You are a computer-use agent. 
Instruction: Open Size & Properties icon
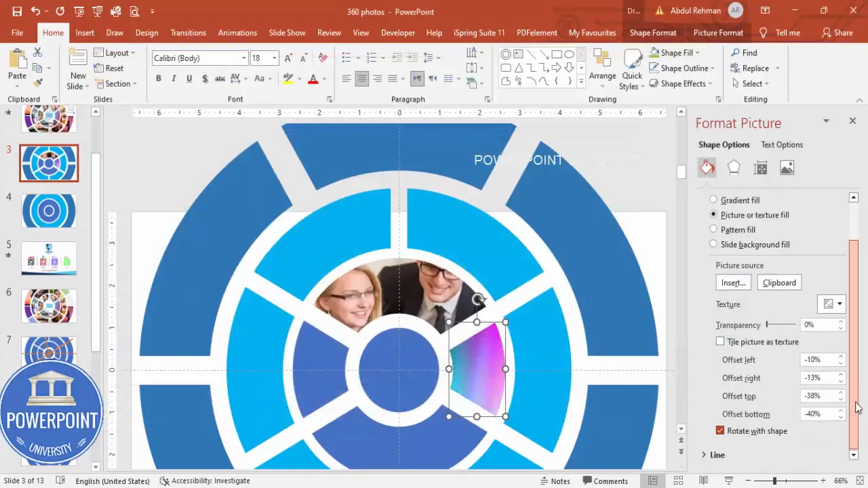tap(760, 167)
